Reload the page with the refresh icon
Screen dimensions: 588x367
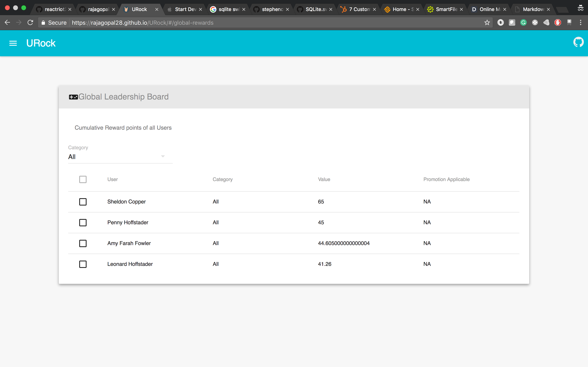(30, 23)
